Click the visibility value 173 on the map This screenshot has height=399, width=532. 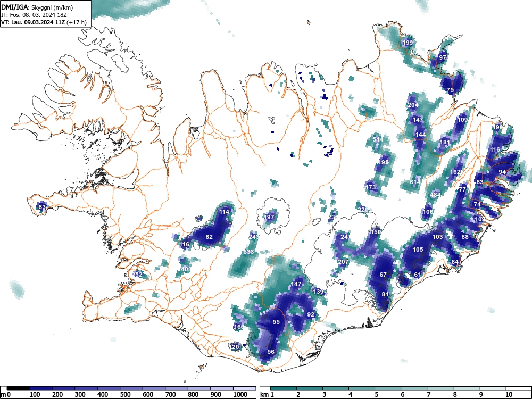click(370, 187)
